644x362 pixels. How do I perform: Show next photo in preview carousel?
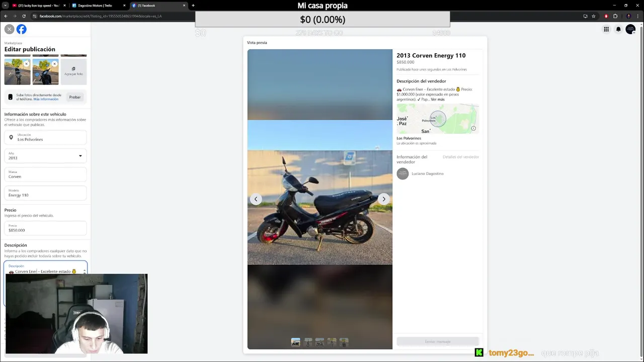pyautogui.click(x=384, y=199)
